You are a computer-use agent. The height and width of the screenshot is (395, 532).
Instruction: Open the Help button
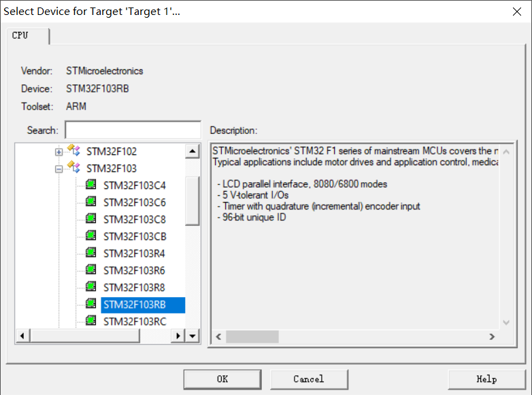(x=486, y=379)
